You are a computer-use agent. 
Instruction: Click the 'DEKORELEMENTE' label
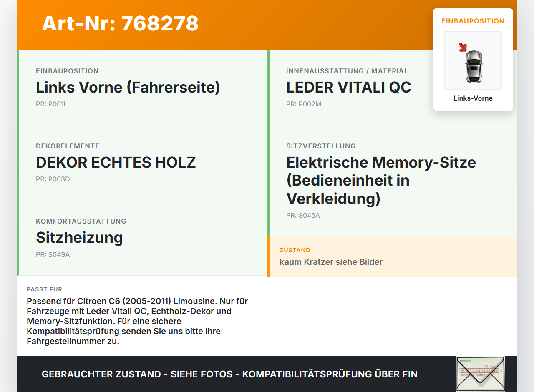(68, 146)
